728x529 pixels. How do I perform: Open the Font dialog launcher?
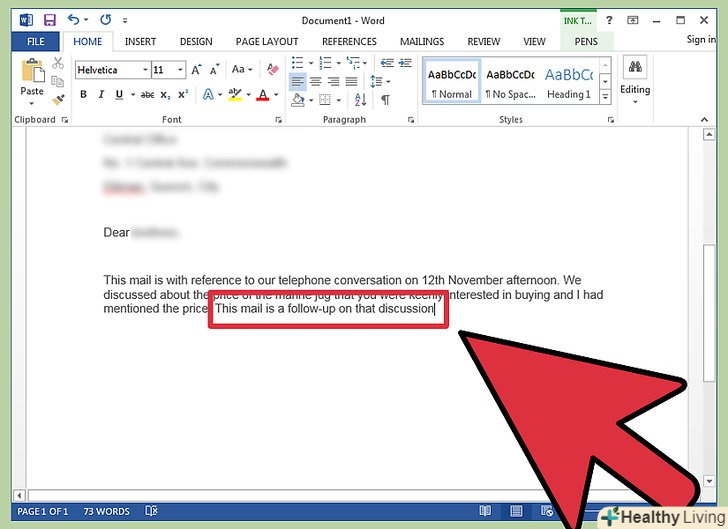point(278,120)
